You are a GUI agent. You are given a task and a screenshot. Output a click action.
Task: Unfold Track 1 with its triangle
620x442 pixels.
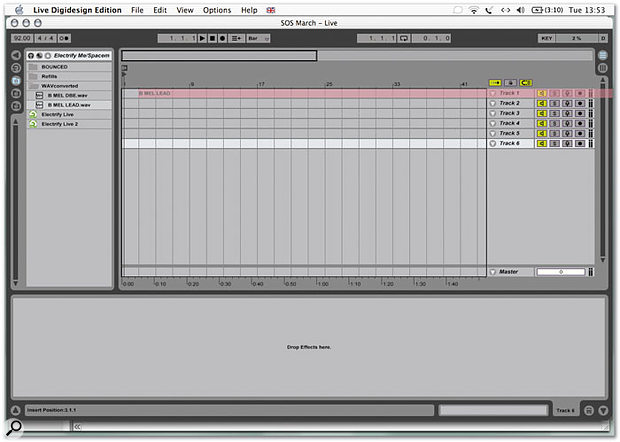pos(493,93)
